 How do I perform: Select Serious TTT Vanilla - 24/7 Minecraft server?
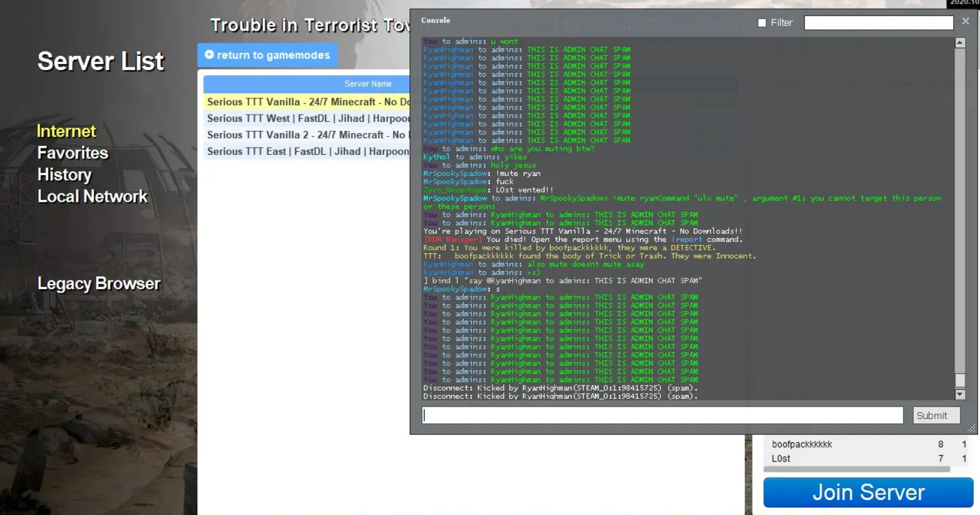306,102
